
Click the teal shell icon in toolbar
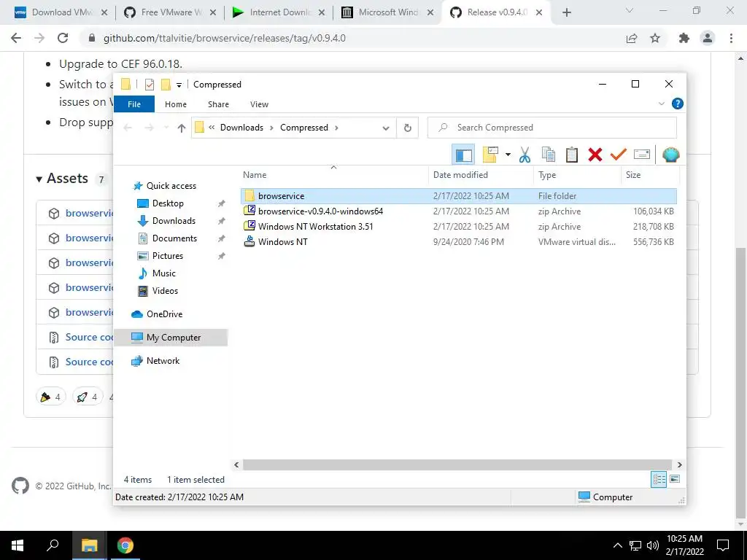tap(671, 155)
